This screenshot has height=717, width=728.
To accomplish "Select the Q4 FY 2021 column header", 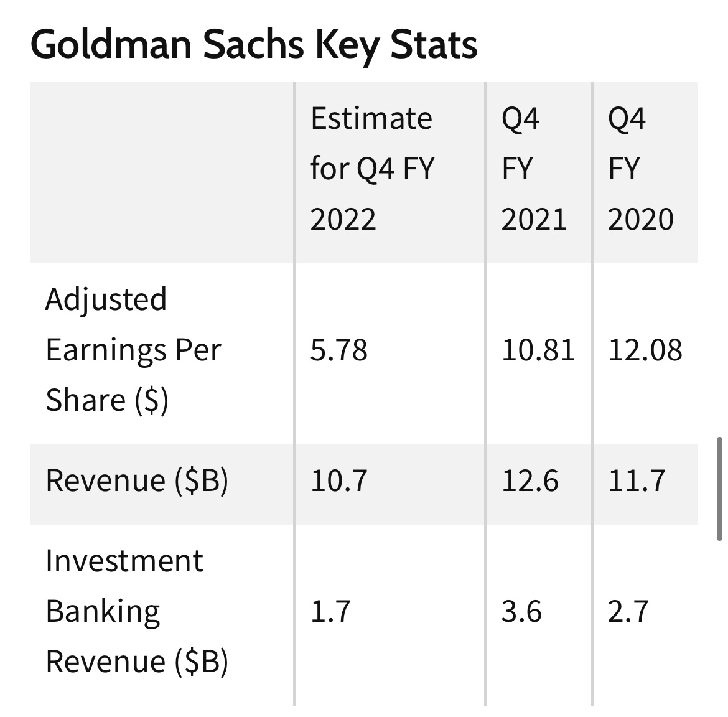I will 533,169.
